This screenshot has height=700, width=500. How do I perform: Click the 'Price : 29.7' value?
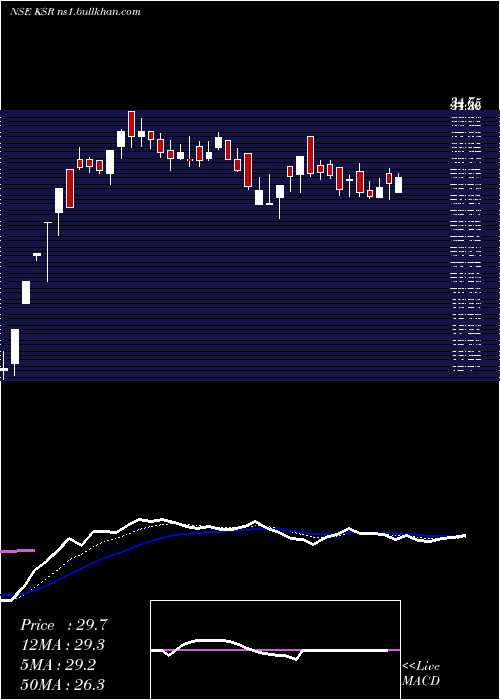coord(64,625)
